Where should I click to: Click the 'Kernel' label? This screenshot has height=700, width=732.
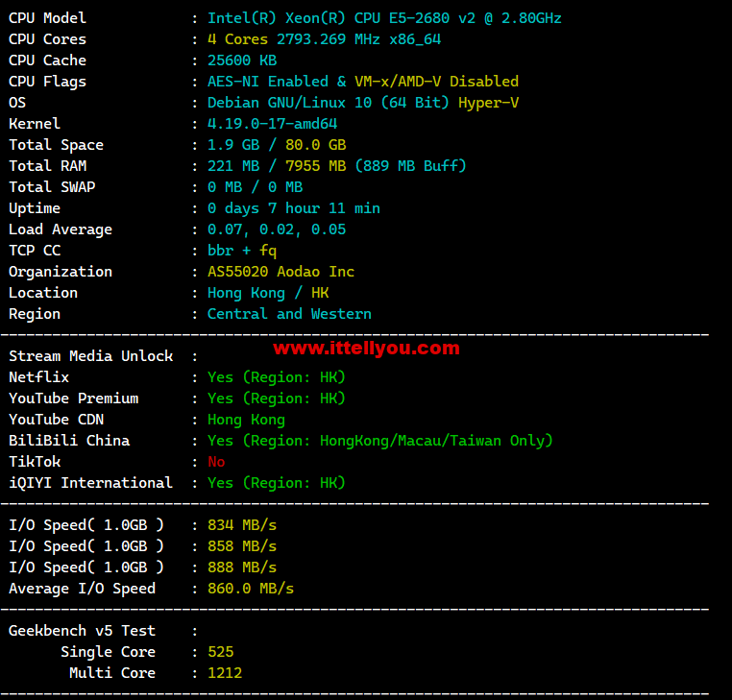click(35, 124)
